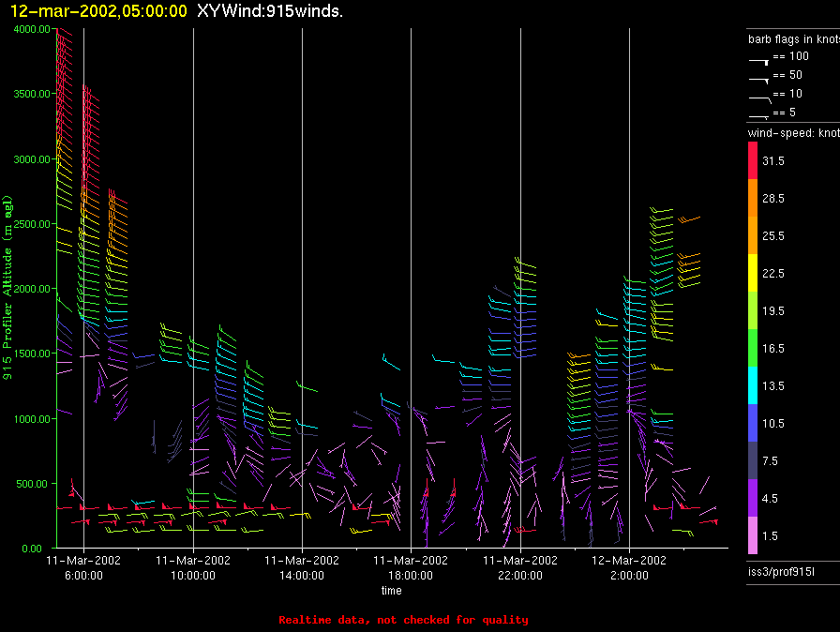
Task: Click the '11-Mar-2002 18:00:00' time label
Action: coord(411,567)
